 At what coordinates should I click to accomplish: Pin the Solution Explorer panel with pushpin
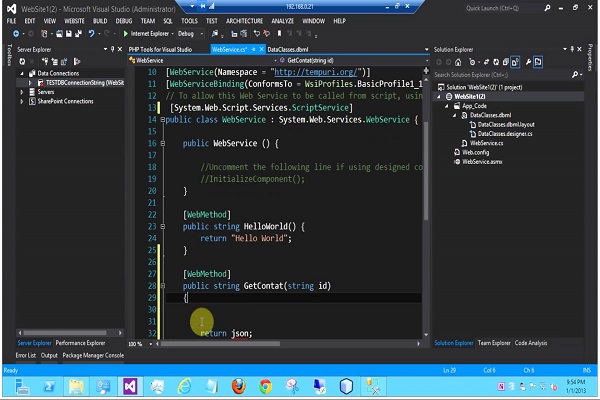pyautogui.click(x=572, y=49)
